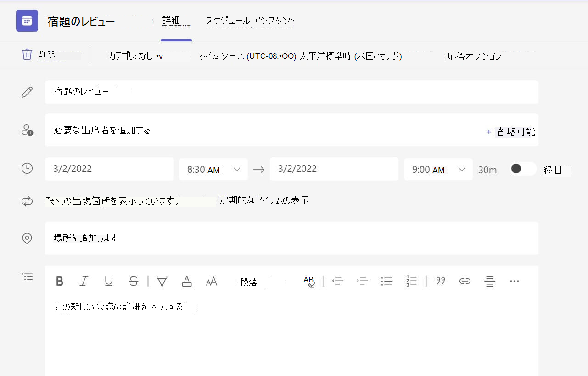Open more formatting options ellipsis
The width and height of the screenshot is (588, 376).
tap(515, 281)
